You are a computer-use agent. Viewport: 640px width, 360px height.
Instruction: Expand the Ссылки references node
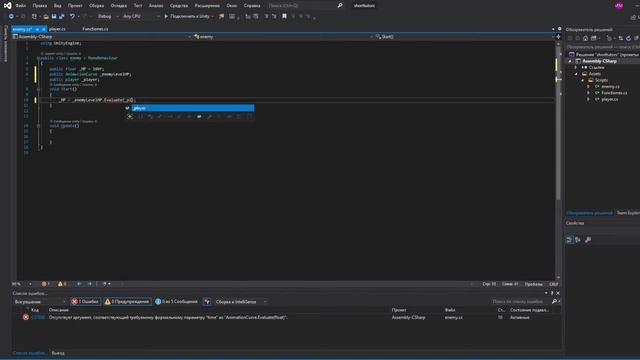[x=576, y=67]
